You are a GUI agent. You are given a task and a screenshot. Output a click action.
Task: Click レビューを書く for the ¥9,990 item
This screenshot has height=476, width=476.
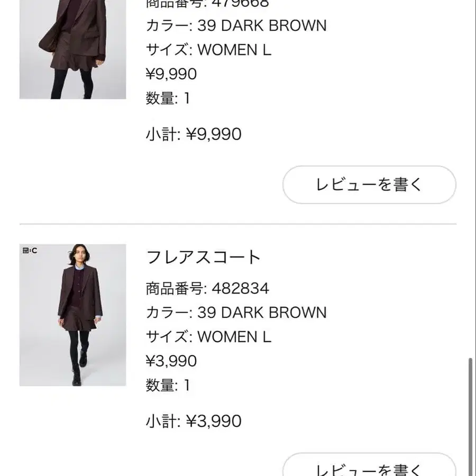(369, 185)
